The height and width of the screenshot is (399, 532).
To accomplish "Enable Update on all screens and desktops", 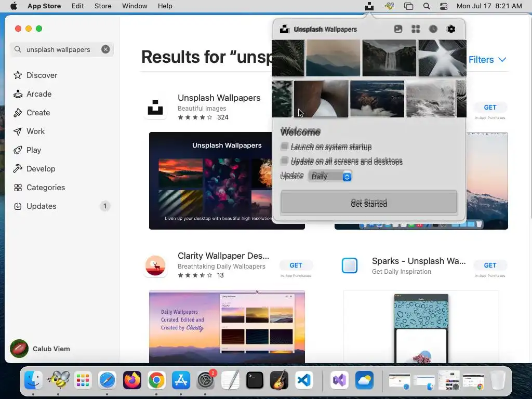I will point(285,160).
